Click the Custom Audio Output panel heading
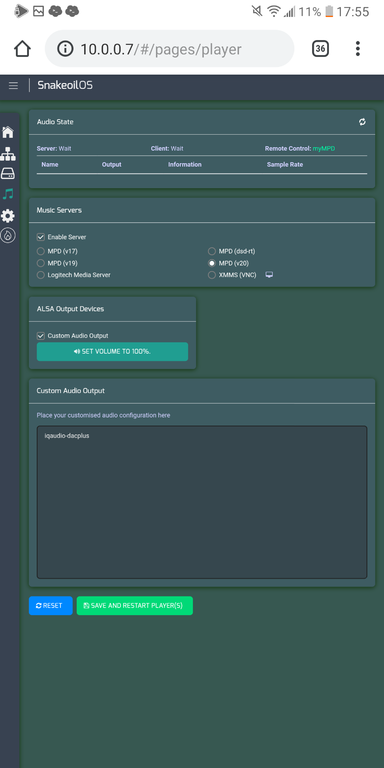 click(71, 391)
